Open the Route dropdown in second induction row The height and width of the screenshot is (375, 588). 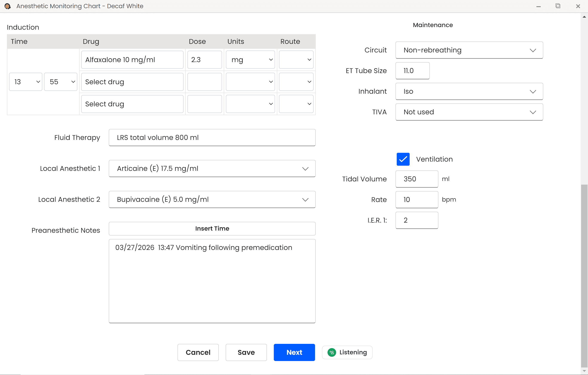pos(296,82)
